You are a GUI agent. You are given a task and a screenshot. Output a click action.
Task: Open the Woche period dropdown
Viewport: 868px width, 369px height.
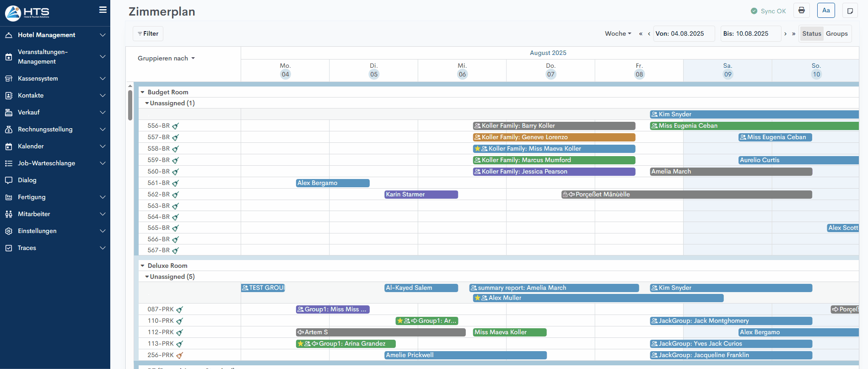click(618, 33)
